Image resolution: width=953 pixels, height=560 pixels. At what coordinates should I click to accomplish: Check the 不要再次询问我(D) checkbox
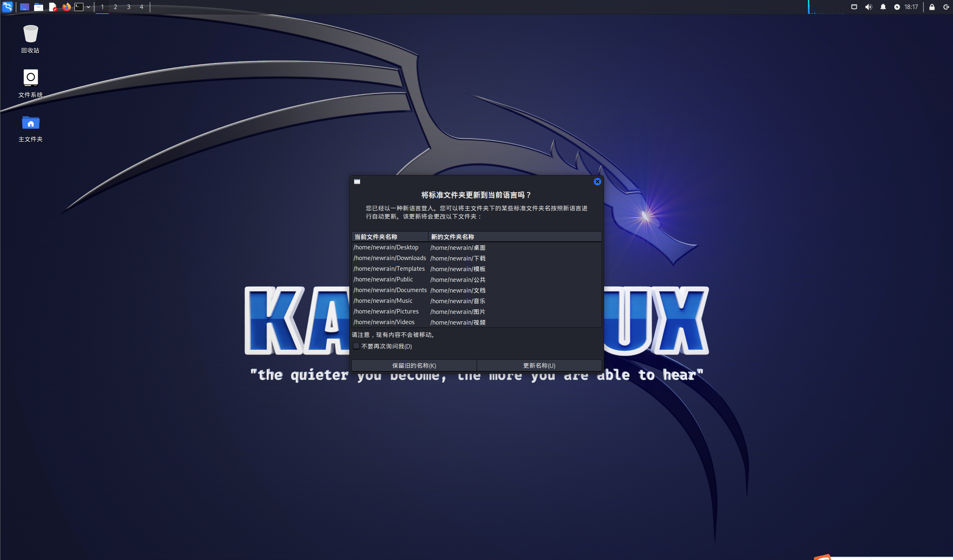click(356, 346)
